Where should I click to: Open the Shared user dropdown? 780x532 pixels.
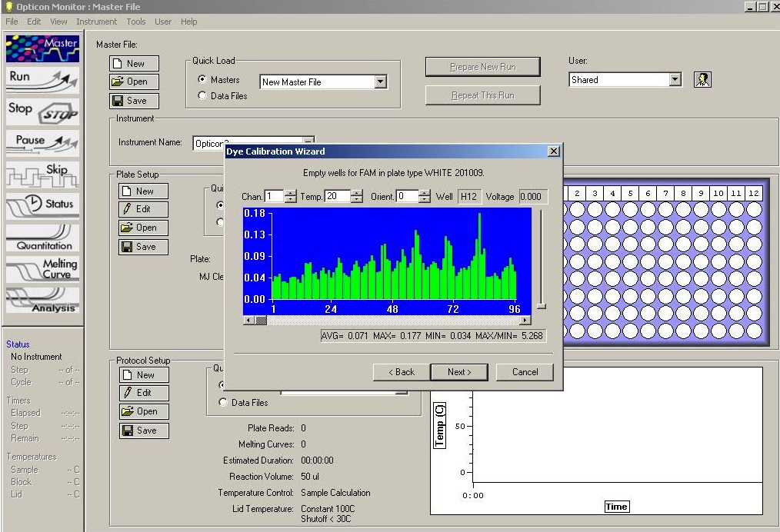pos(675,80)
